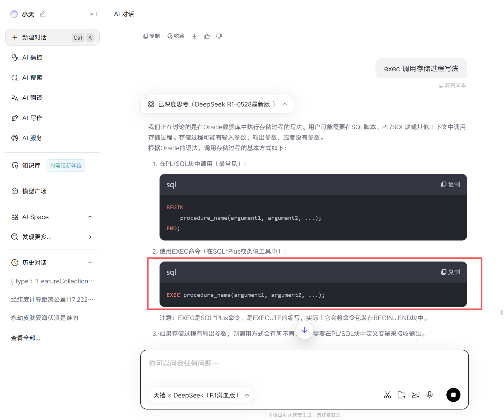Open 模型广场 in the sidebar

pyautogui.click(x=52, y=191)
